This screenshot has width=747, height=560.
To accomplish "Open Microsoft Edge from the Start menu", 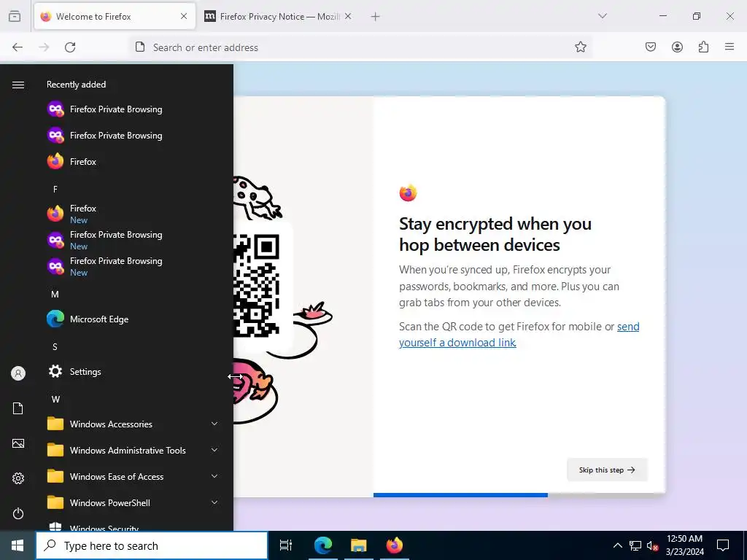I will pos(133,319).
